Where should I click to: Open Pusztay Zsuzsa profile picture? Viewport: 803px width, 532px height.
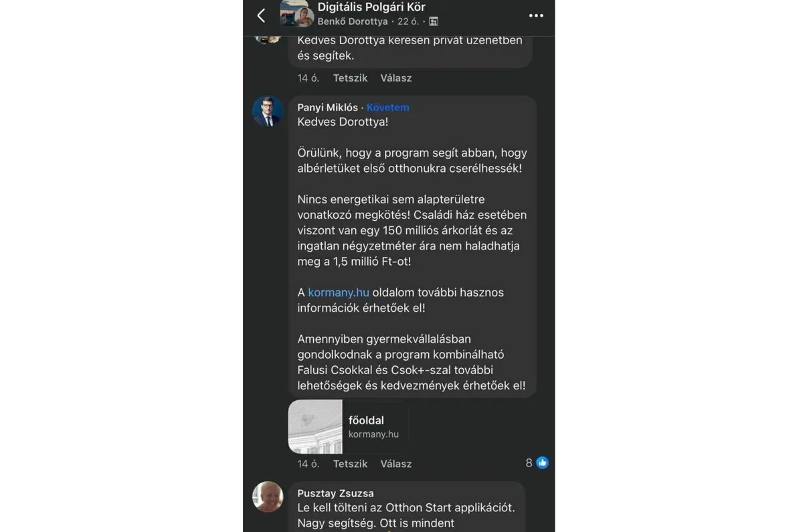point(268,497)
